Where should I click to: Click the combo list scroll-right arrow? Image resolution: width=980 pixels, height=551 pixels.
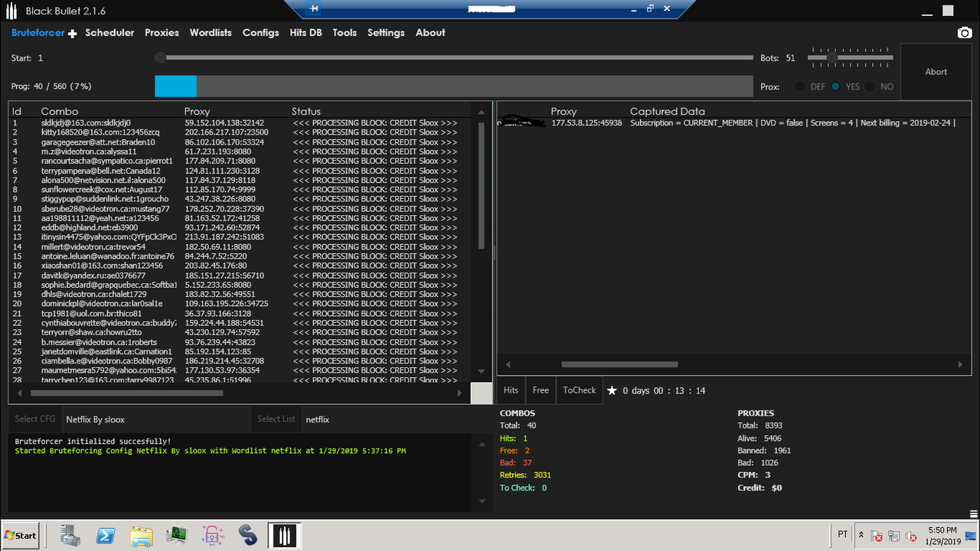point(460,393)
